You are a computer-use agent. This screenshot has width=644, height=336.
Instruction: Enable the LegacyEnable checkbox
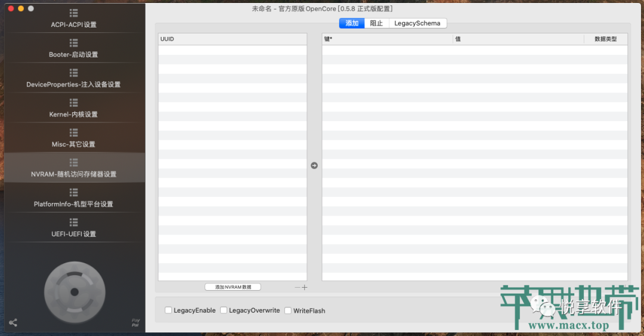coord(168,310)
